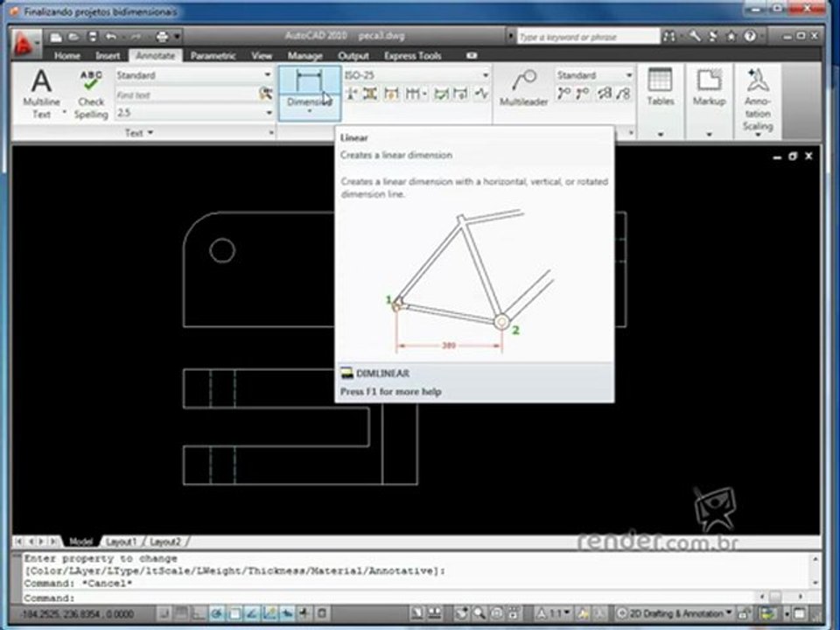Open the Layout2 drawing tab
The image size is (840, 630).
coord(165,542)
